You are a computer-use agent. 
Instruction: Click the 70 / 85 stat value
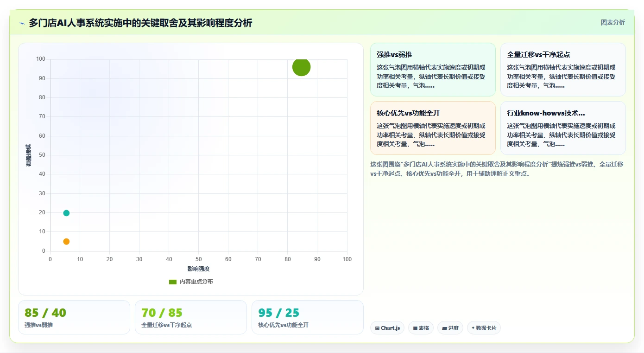[162, 313]
